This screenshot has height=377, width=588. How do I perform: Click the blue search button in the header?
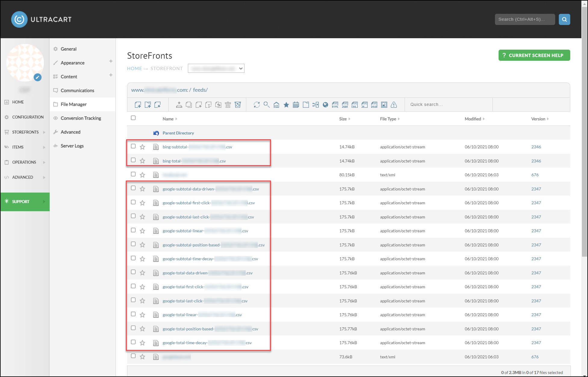click(x=565, y=19)
